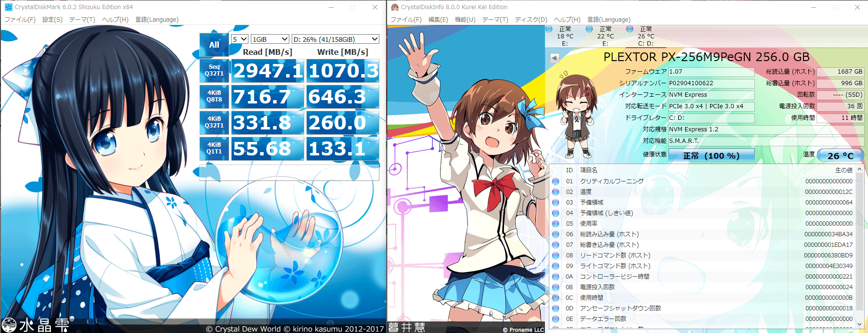Click the status icon for 0E データエラー回数
868x333 pixels.
pyautogui.click(x=556, y=319)
